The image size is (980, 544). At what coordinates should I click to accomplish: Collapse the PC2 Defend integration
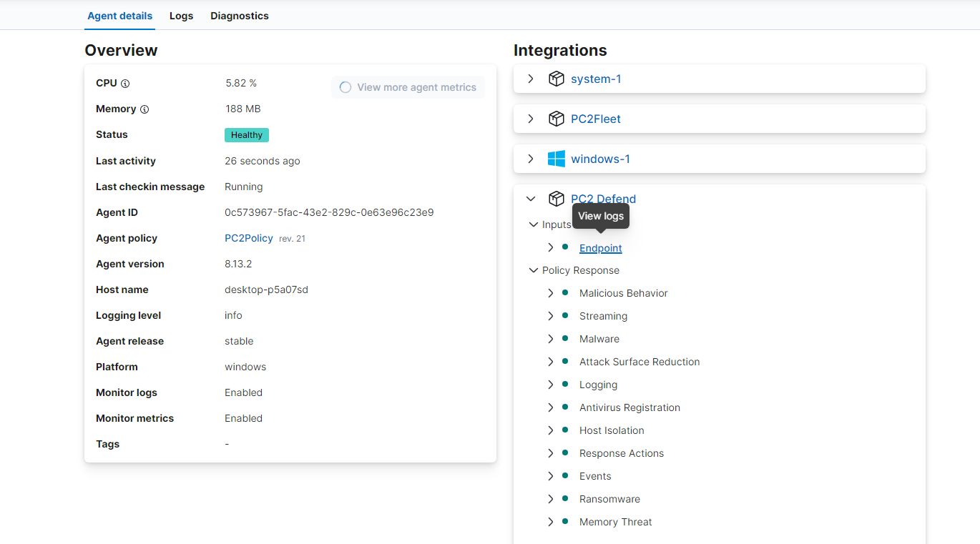[531, 199]
